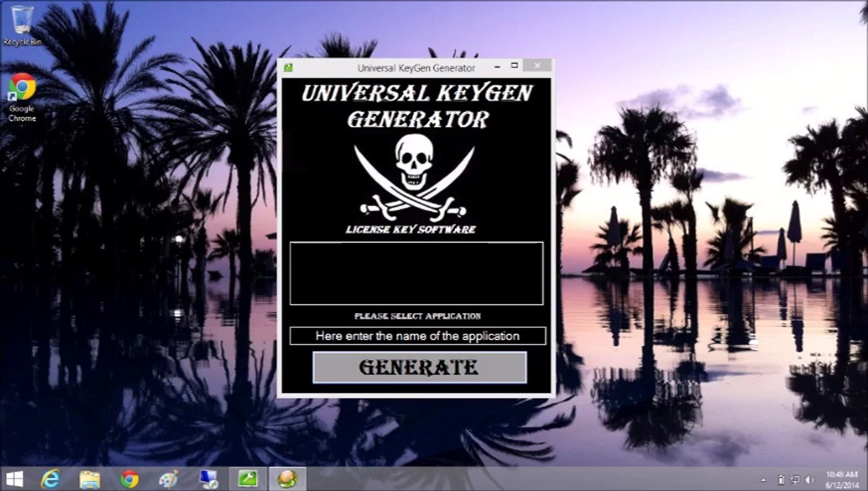Close the Universal KeyGen Generator window
868x491 pixels.
tap(538, 66)
